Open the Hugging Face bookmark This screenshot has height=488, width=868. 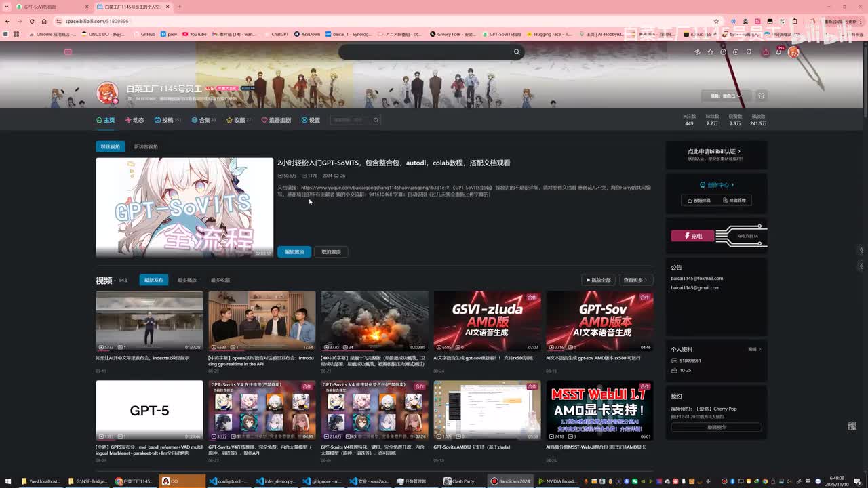click(x=549, y=34)
